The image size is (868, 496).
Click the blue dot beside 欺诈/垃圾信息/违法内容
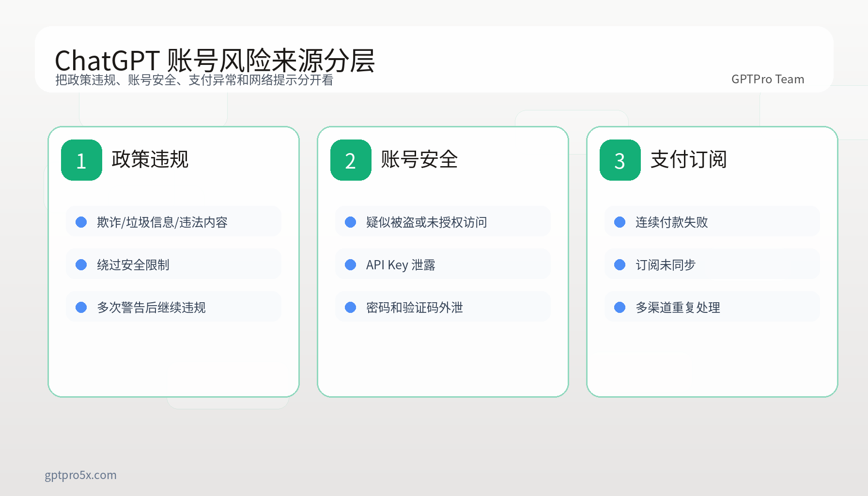click(81, 222)
